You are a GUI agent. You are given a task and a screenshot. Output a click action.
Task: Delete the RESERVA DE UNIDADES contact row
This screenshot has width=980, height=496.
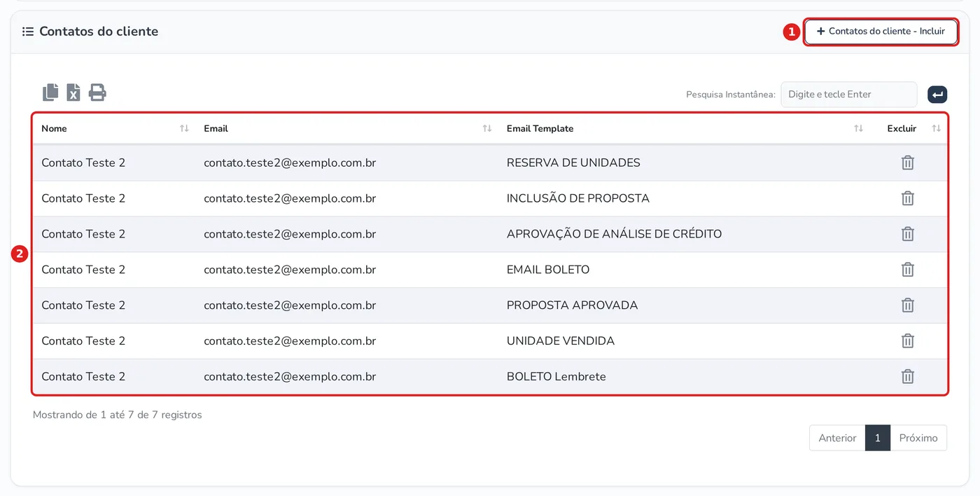click(x=908, y=163)
